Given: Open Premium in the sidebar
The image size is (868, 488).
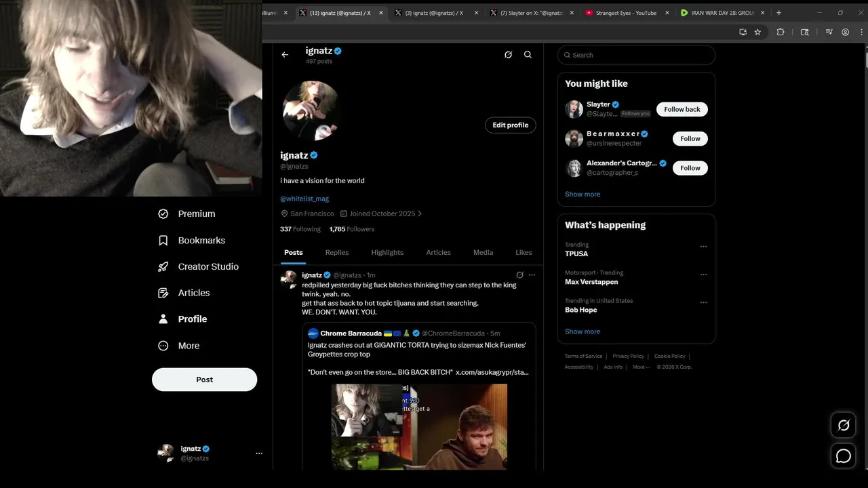Looking at the screenshot, I should pos(187,213).
